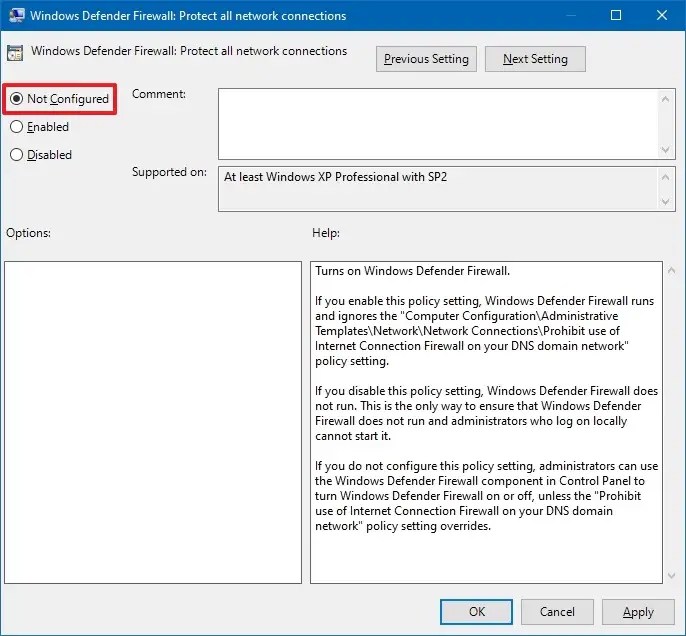The image size is (686, 636).
Task: Click help paragraph starting 'If you disable this'
Action: 486,413
